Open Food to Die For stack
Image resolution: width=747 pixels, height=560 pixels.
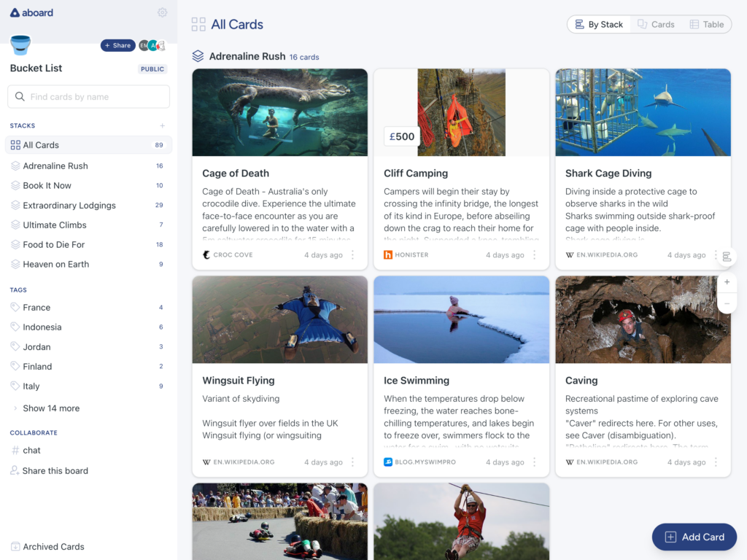pos(88,244)
